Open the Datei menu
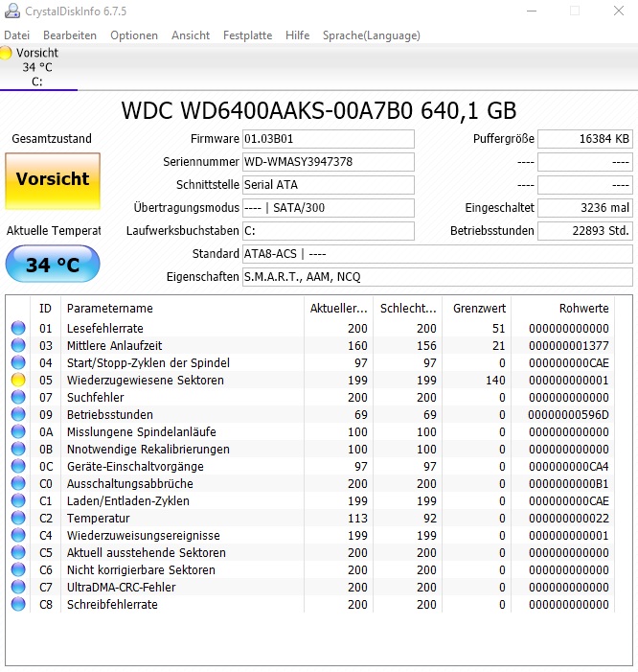The image size is (638, 672). pos(17,35)
